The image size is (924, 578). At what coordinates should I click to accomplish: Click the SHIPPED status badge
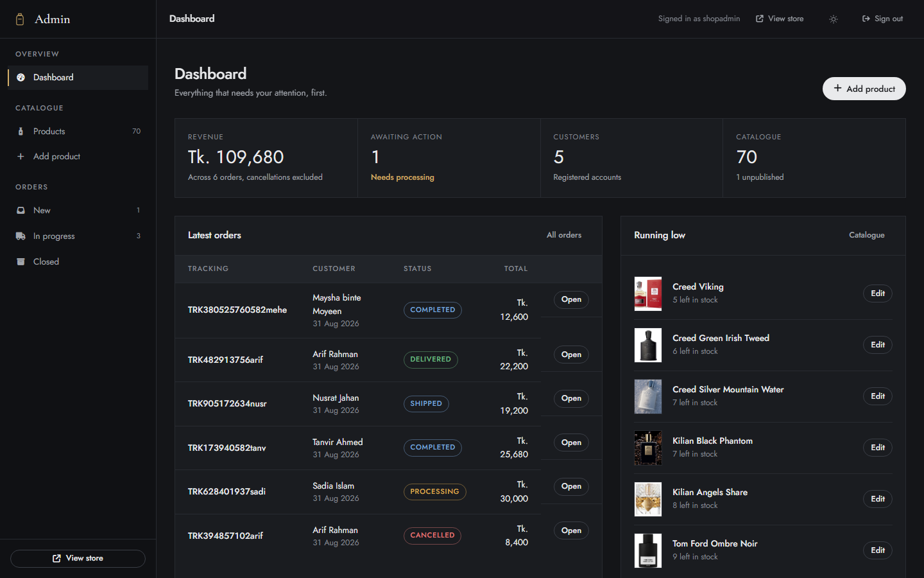(x=426, y=404)
